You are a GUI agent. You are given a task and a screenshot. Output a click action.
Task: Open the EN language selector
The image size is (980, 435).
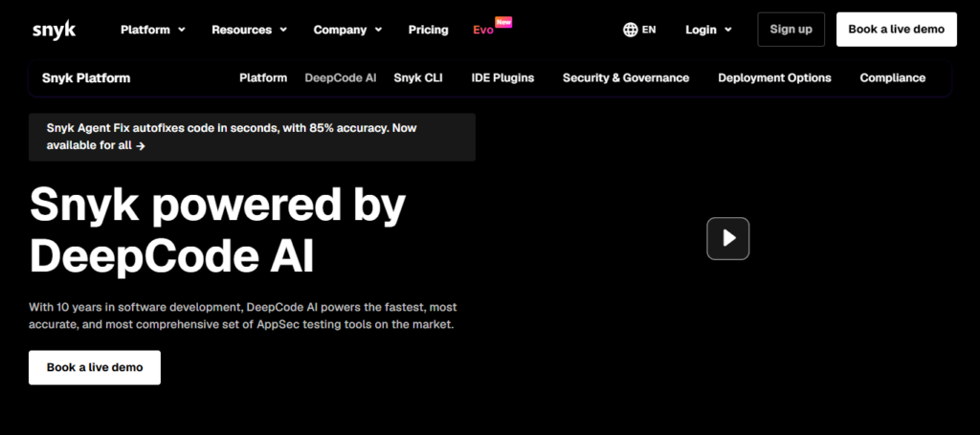click(639, 30)
